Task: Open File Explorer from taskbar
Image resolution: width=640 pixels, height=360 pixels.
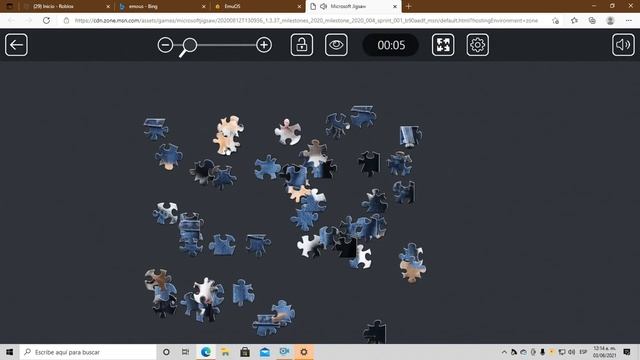Action: click(x=225, y=352)
